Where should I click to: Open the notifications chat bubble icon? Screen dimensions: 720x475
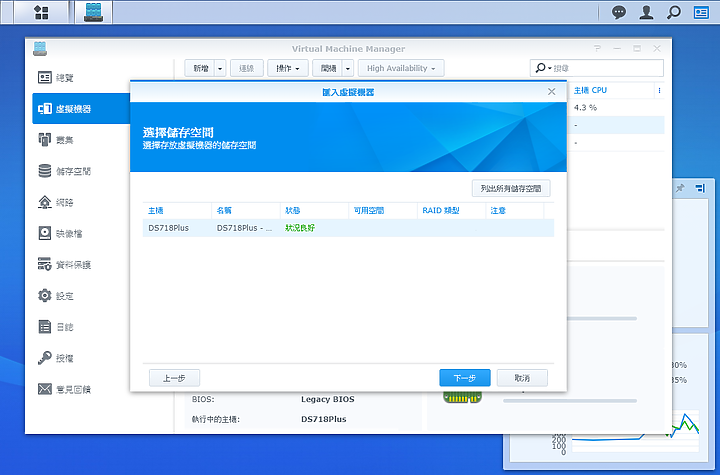tap(619, 12)
